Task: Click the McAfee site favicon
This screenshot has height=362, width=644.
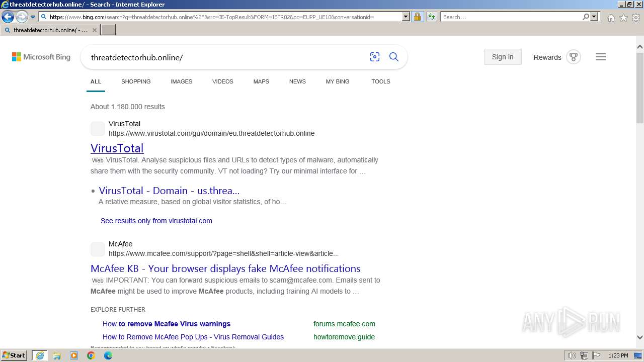Action: pyautogui.click(x=98, y=249)
